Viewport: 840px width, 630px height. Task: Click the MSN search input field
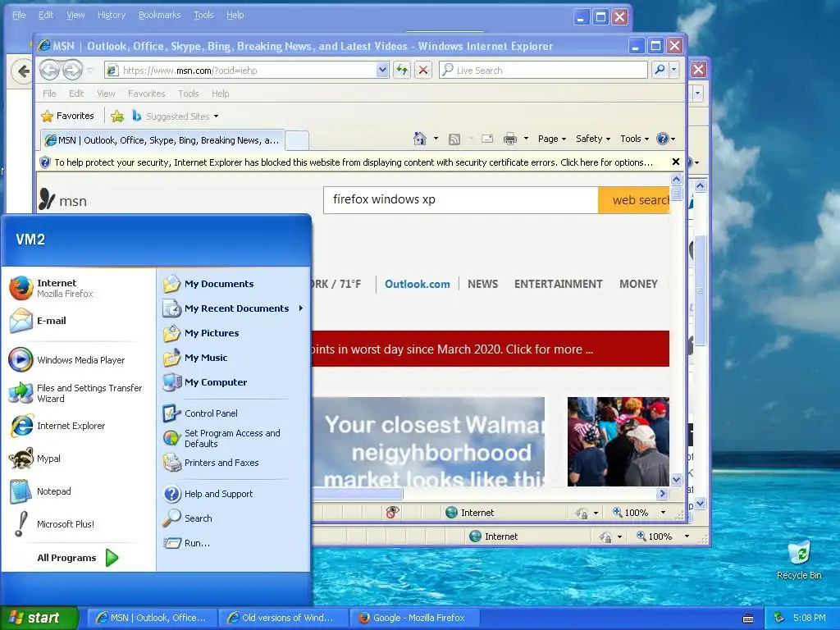coord(461,200)
